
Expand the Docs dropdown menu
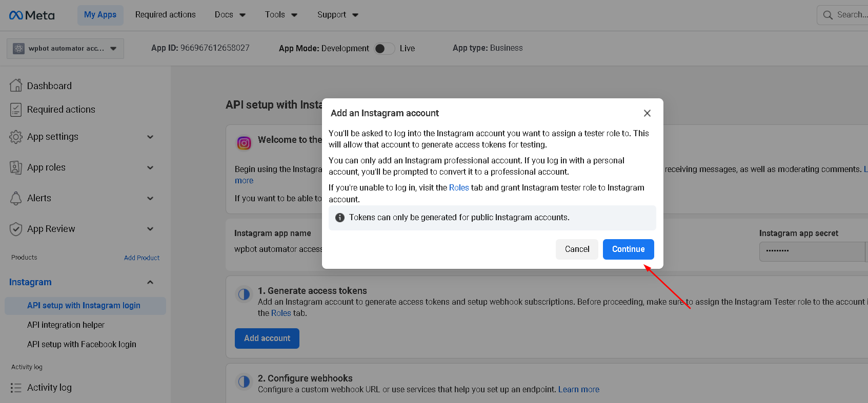(230, 15)
